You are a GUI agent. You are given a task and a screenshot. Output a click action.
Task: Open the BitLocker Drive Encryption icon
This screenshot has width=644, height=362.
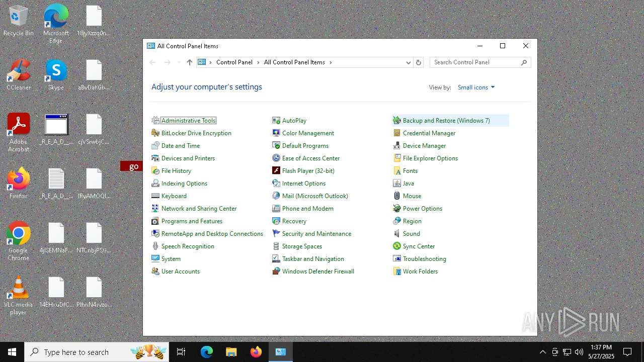coord(155,133)
